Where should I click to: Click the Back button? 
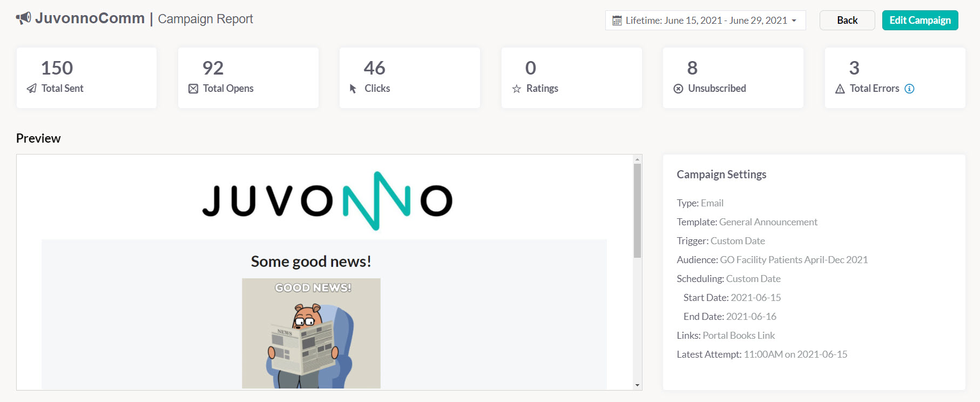[847, 21]
